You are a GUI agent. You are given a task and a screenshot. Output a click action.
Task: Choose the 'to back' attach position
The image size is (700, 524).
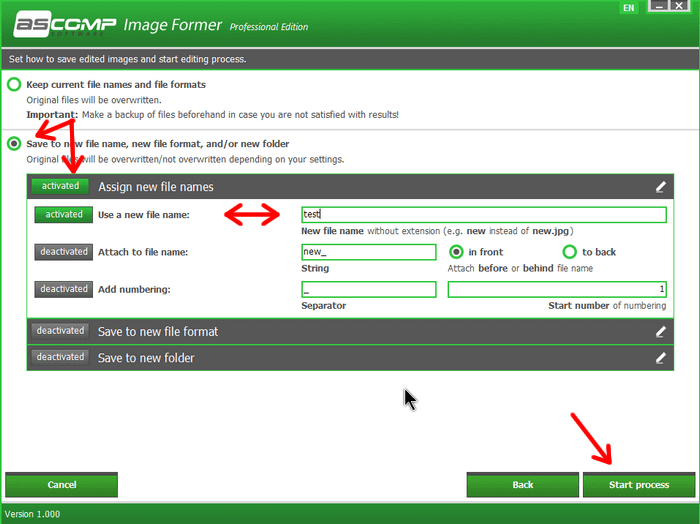click(x=570, y=252)
